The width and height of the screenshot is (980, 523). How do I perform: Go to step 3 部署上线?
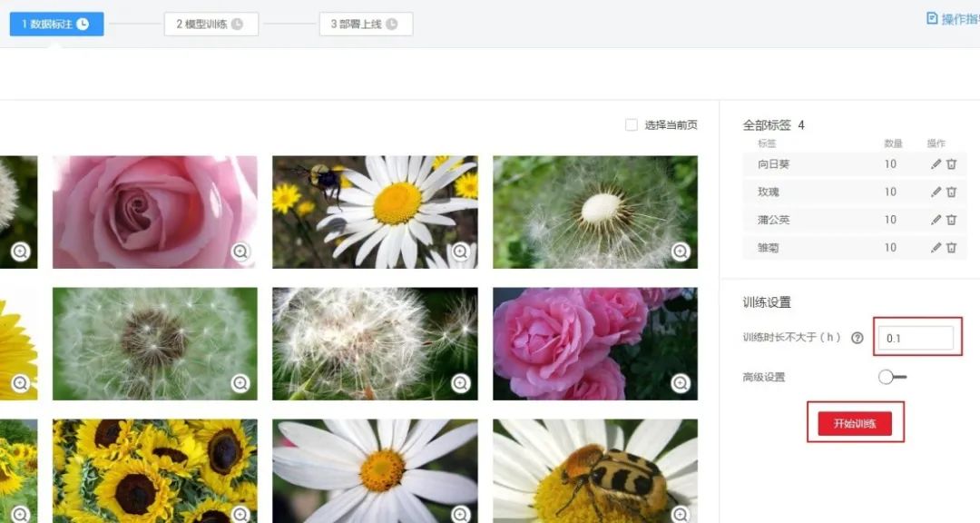pos(366,24)
